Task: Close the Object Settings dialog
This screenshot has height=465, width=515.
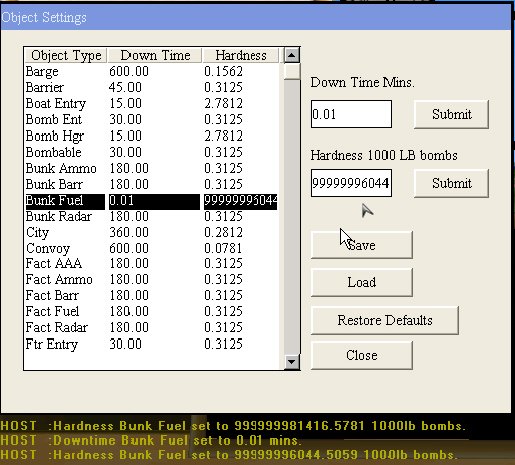Action: (362, 355)
